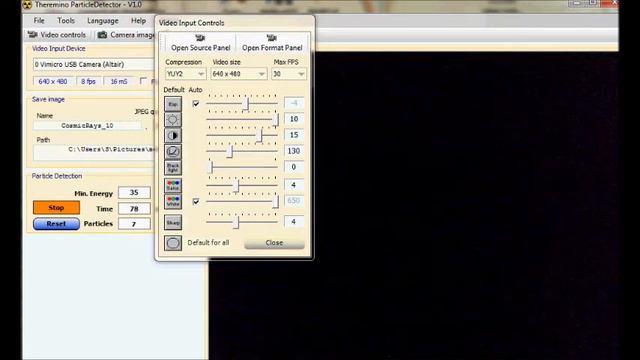This screenshot has height=360, width=640.
Task: Reset sharpness with the Sharp button
Action: point(173,222)
